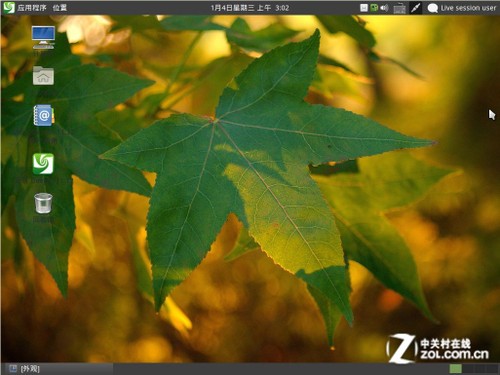Viewport: 500px width, 375px height.
Task: Switch to the first green workspace
Action: 456,369
